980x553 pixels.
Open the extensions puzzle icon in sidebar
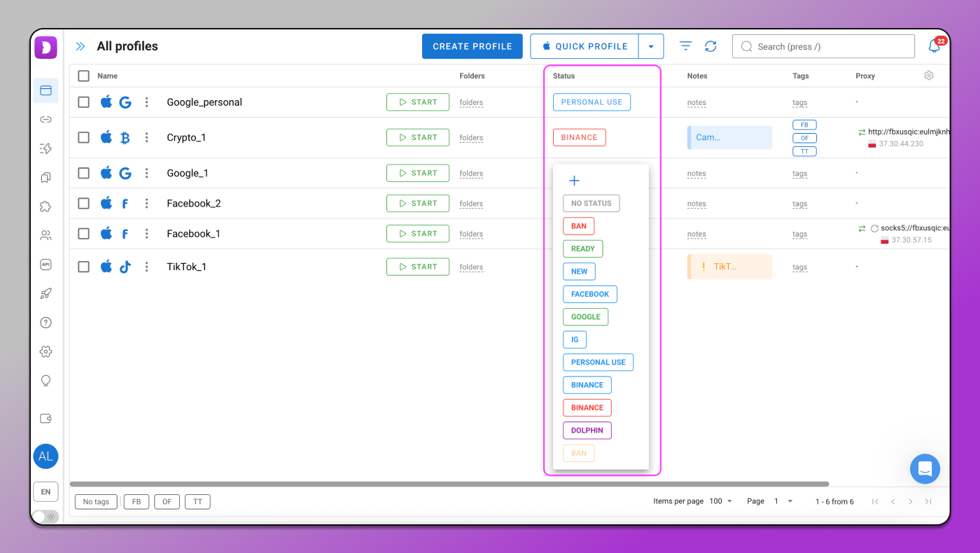coord(45,206)
